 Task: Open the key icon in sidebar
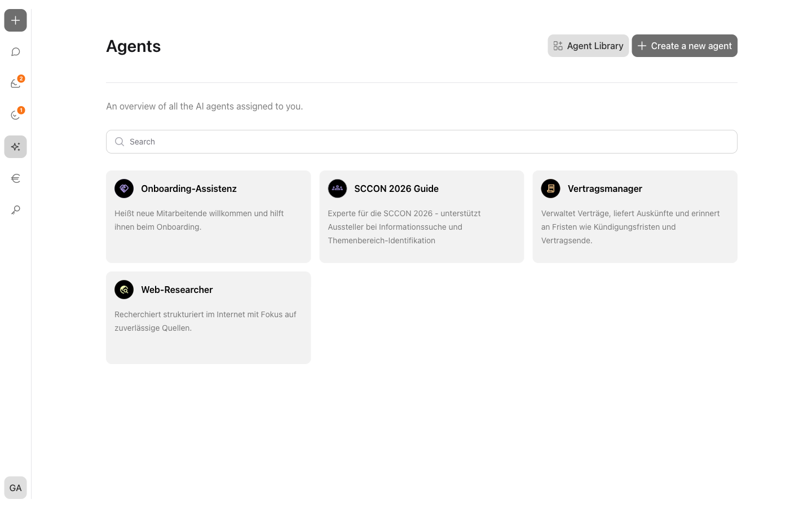tap(15, 210)
